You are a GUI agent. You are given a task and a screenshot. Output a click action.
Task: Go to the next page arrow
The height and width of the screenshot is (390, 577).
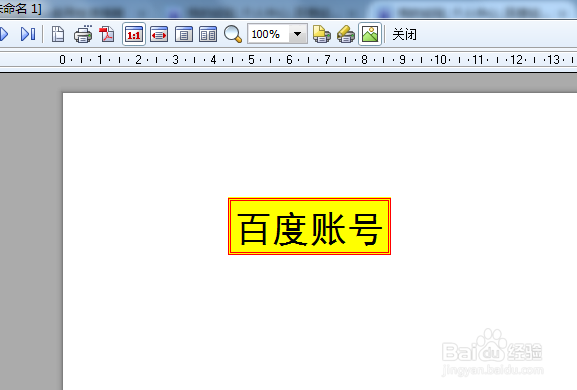click(x=4, y=34)
